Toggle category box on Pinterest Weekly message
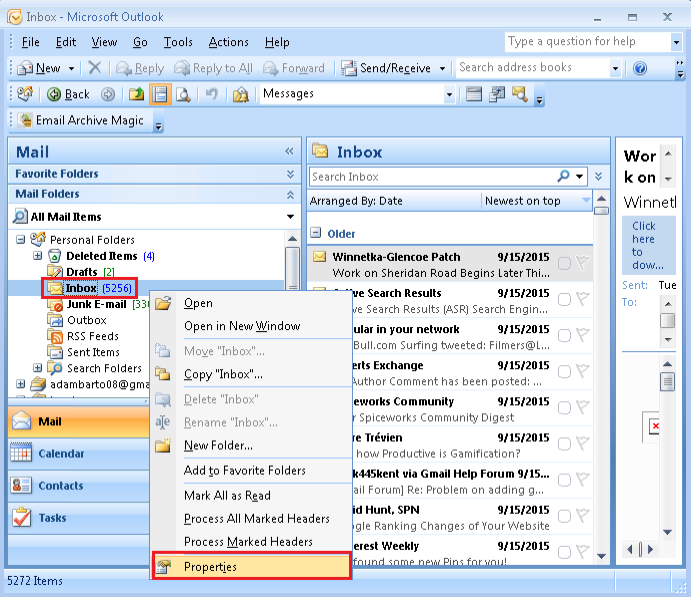Screen dimensions: 691x597 coord(564,553)
